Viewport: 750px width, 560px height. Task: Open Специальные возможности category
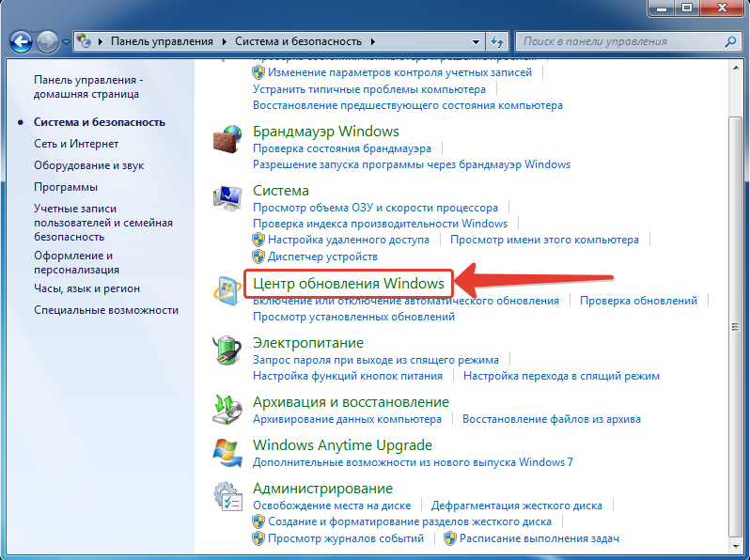point(105,310)
